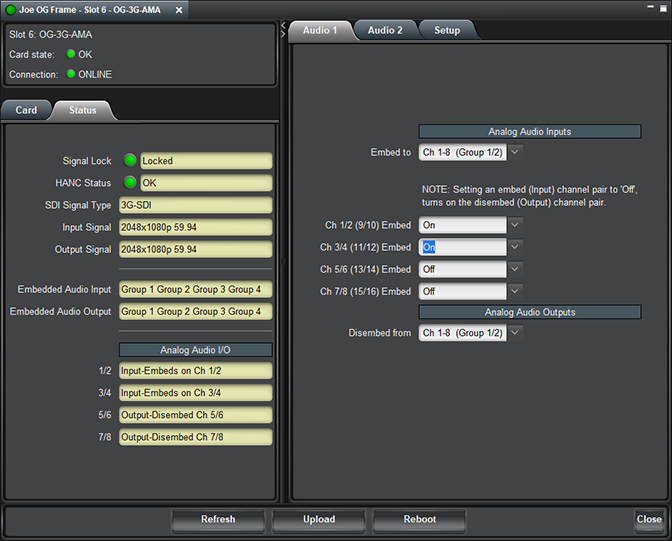The height and width of the screenshot is (541, 672).
Task: Switch to the Card tab
Action: (26, 110)
